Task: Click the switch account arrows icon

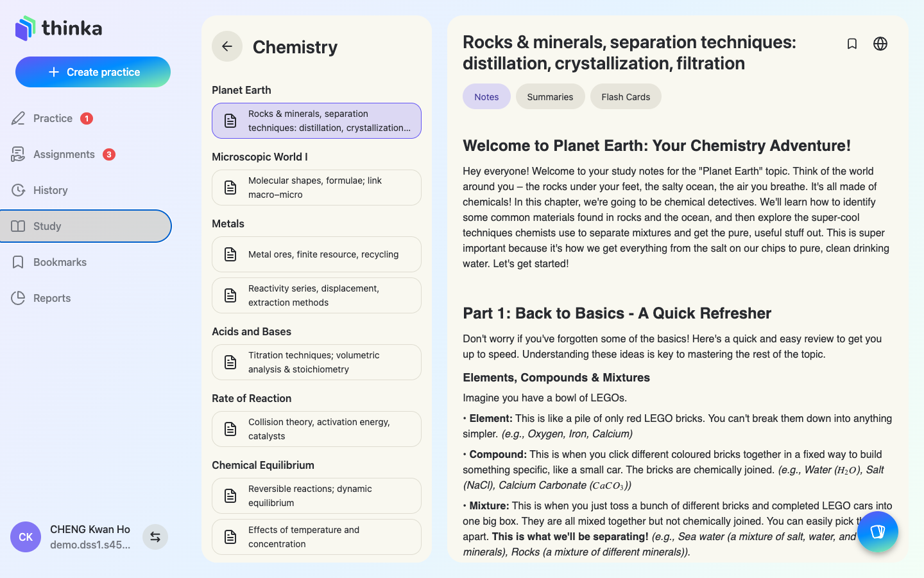Action: pos(155,537)
